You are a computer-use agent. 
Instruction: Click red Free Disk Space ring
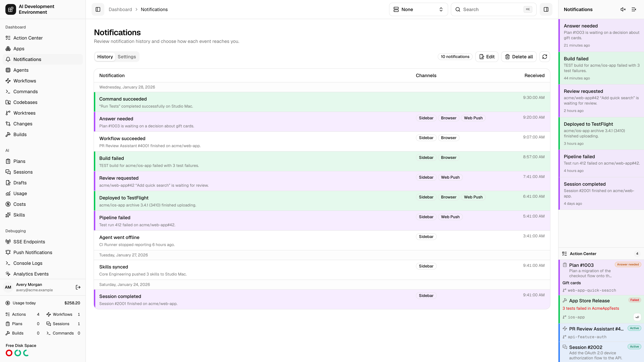click(x=9, y=353)
